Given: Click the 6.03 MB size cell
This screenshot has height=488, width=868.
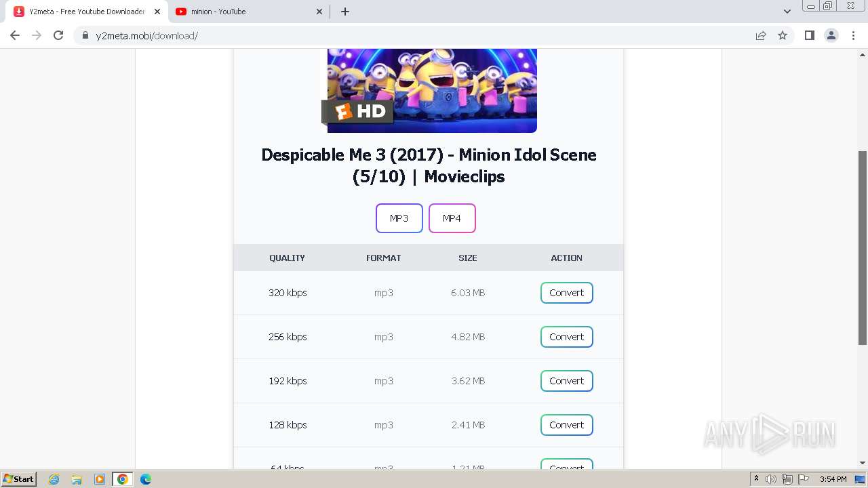Looking at the screenshot, I should click(x=468, y=293).
